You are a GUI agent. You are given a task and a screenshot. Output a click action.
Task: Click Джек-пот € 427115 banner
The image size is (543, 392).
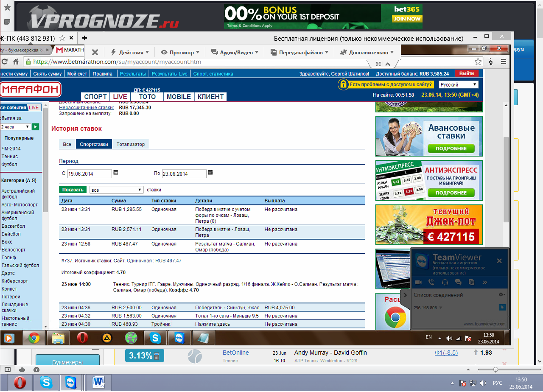(x=429, y=224)
